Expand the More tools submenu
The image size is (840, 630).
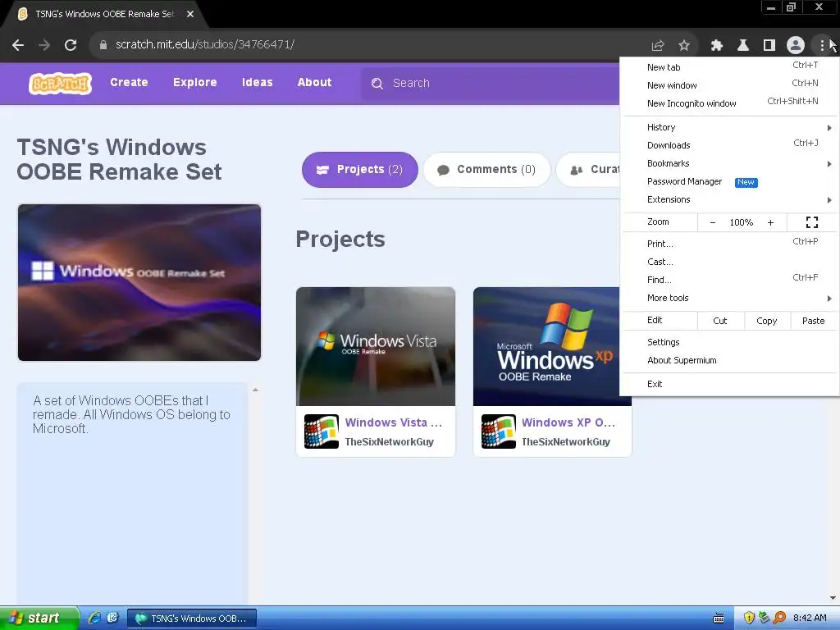tap(729, 298)
